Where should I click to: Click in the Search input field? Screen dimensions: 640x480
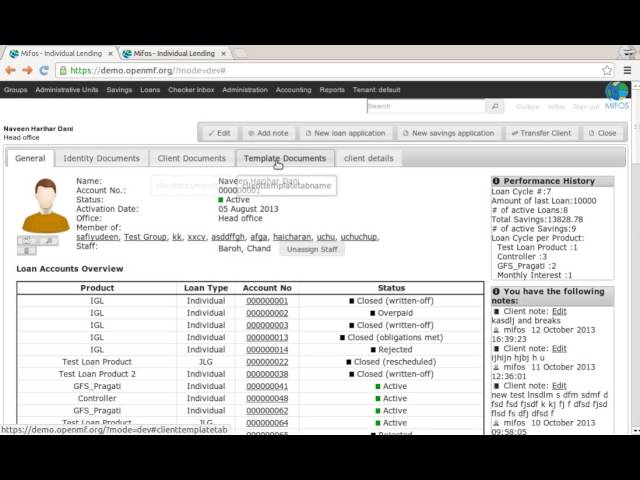[426, 107]
